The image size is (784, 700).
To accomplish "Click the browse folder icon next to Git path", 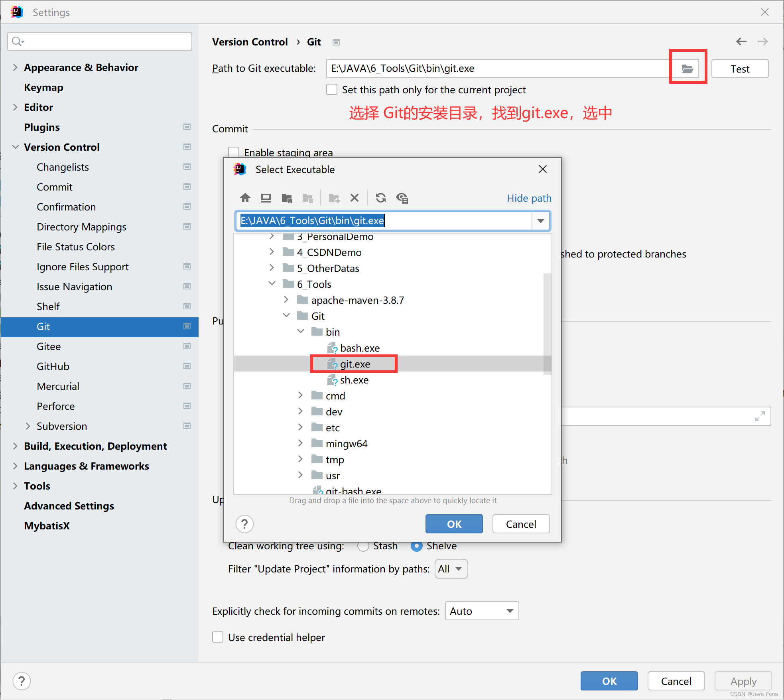I will [687, 69].
